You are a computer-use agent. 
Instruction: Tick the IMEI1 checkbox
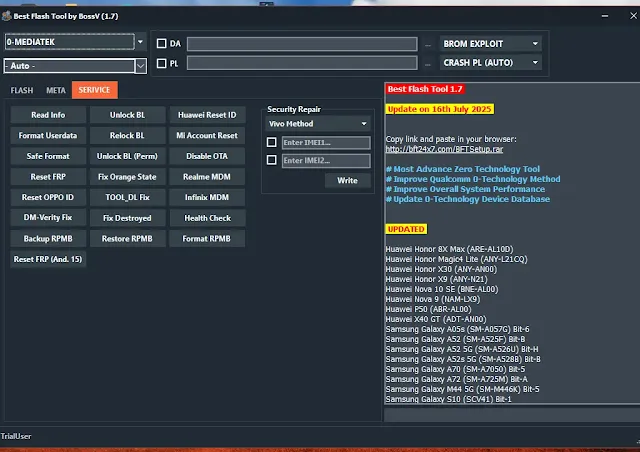(271, 142)
